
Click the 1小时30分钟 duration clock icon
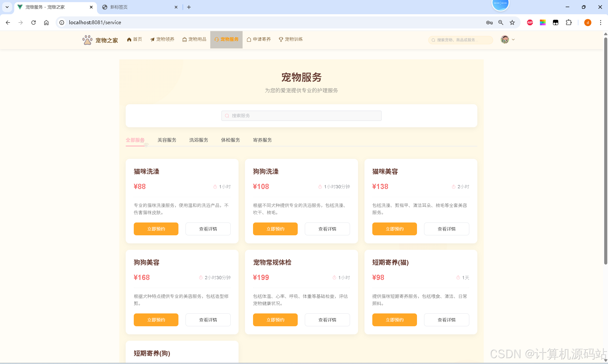click(x=320, y=187)
